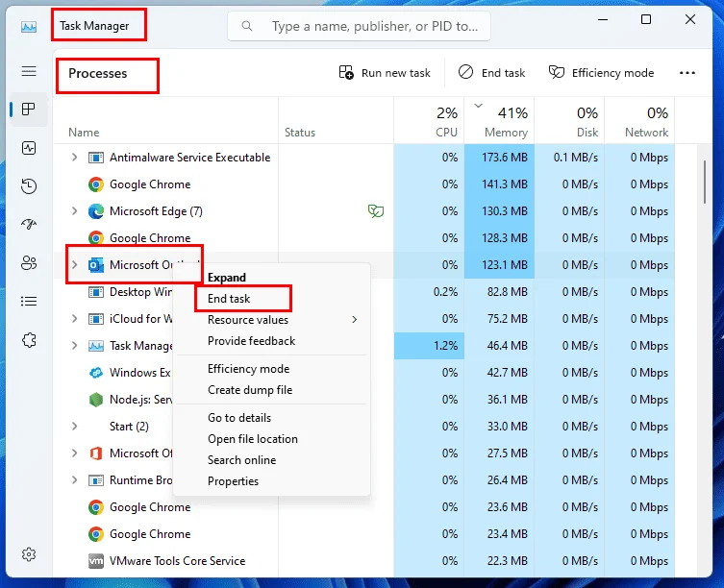Click the Antimalware Service Executable icon
The width and height of the screenshot is (724, 588).
[96, 158]
